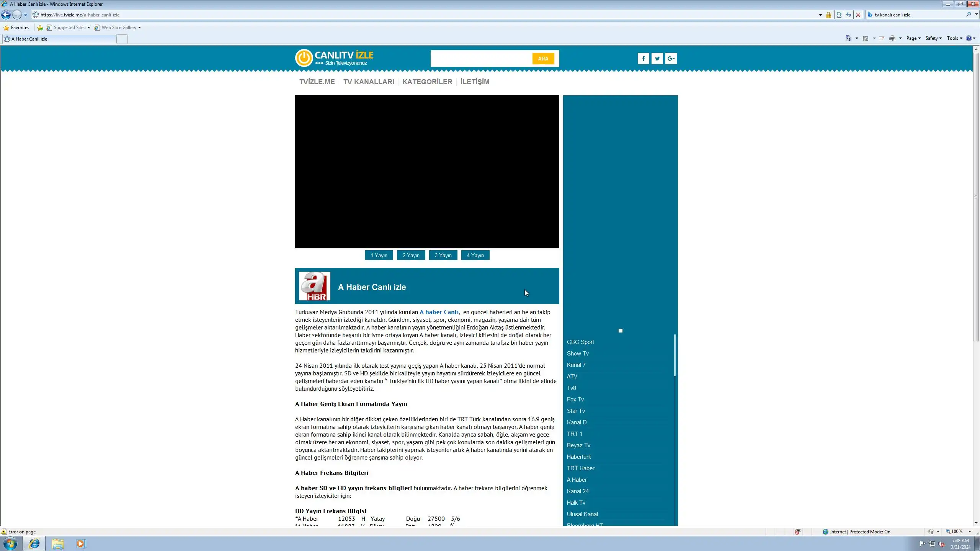Click the Stop loading X icon
This screenshot has height=551, width=980.
[858, 15]
